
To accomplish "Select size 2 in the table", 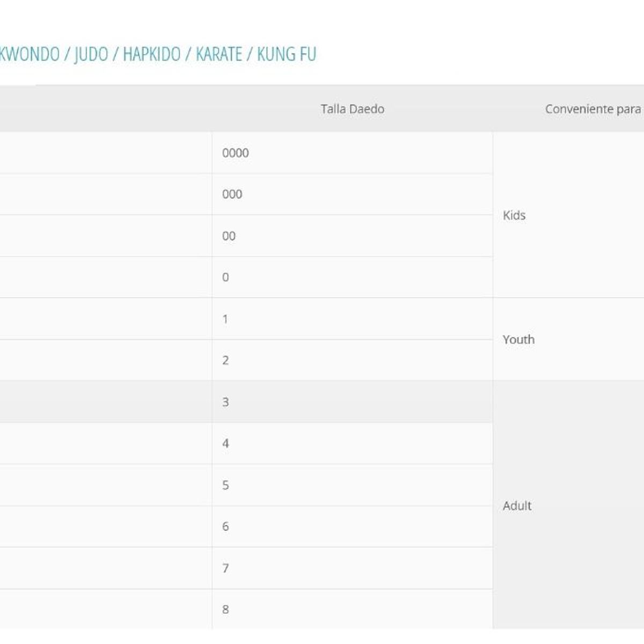I will [x=225, y=360].
